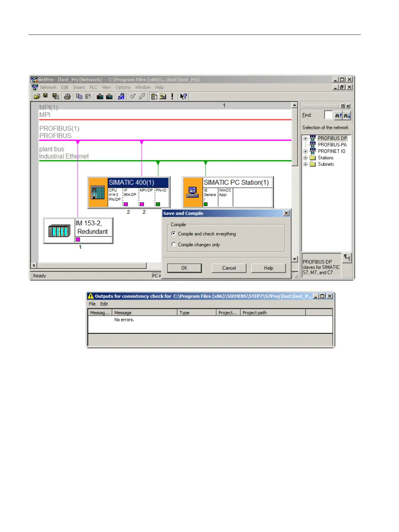
Task: Open the PLC menu
Action: (x=93, y=87)
